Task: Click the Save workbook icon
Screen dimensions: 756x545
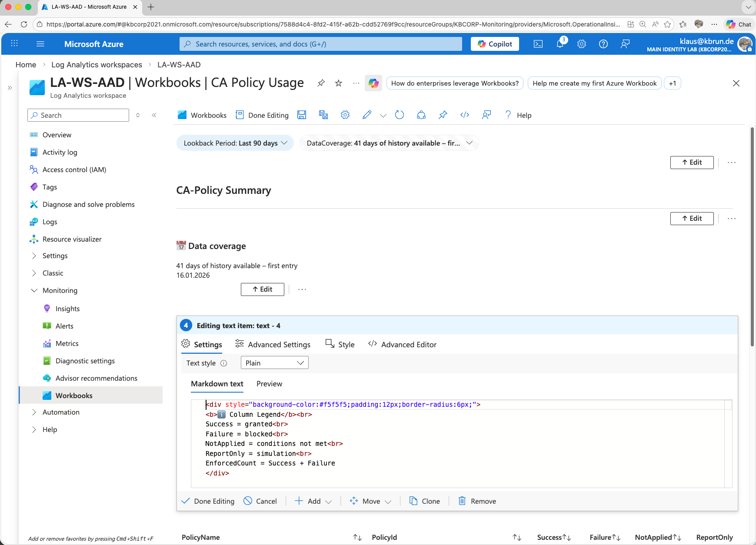Action: (x=302, y=115)
